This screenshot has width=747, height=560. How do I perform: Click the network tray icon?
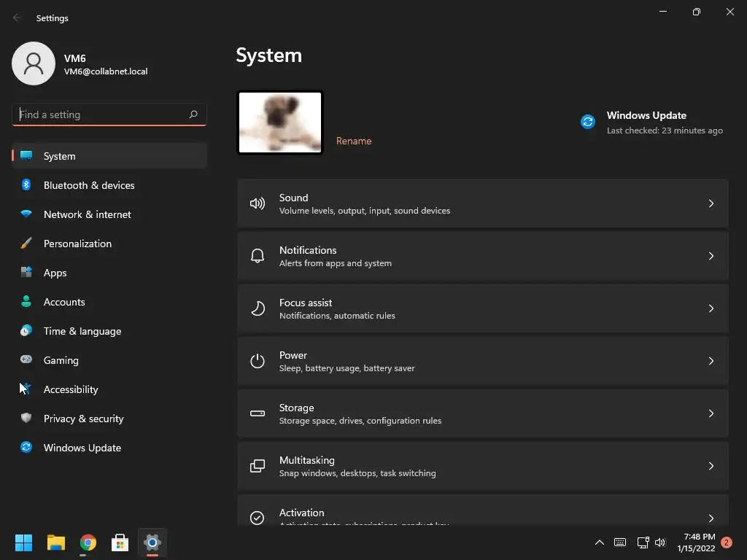643,542
